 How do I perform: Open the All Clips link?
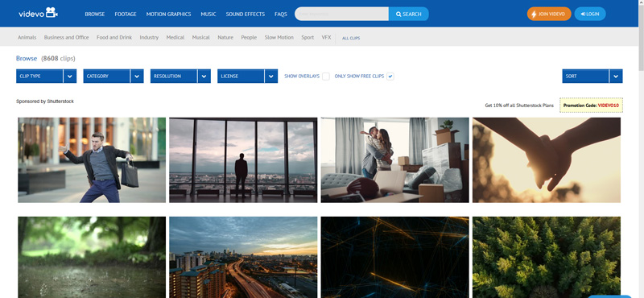[x=351, y=38]
